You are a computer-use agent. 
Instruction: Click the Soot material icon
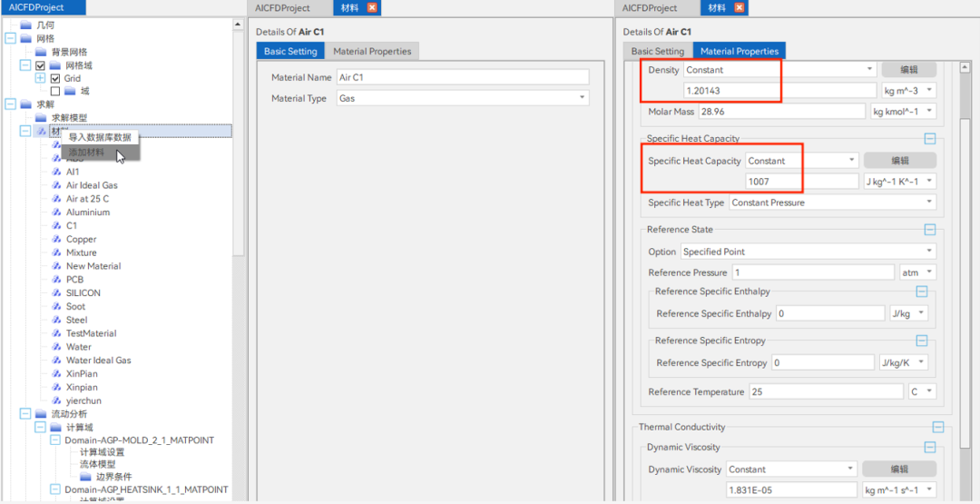pos(56,306)
